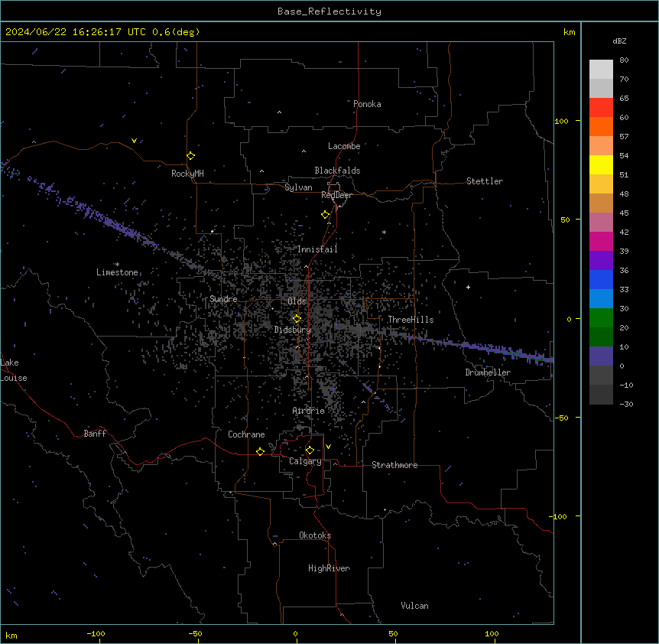Screen dimensions: 659x644
Task: Click the Ponoka city label
Action: (x=367, y=104)
